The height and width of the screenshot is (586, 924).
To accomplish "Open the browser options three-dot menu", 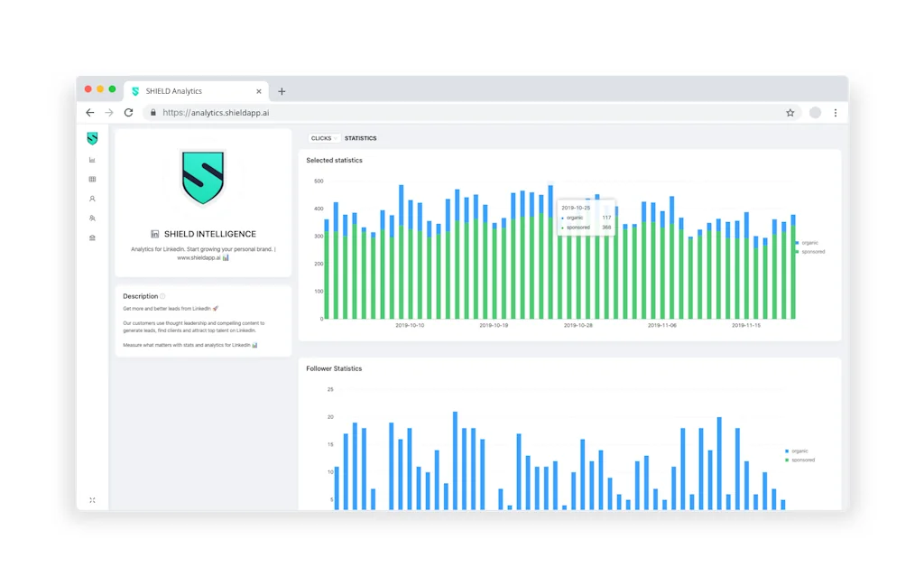I will tap(835, 112).
